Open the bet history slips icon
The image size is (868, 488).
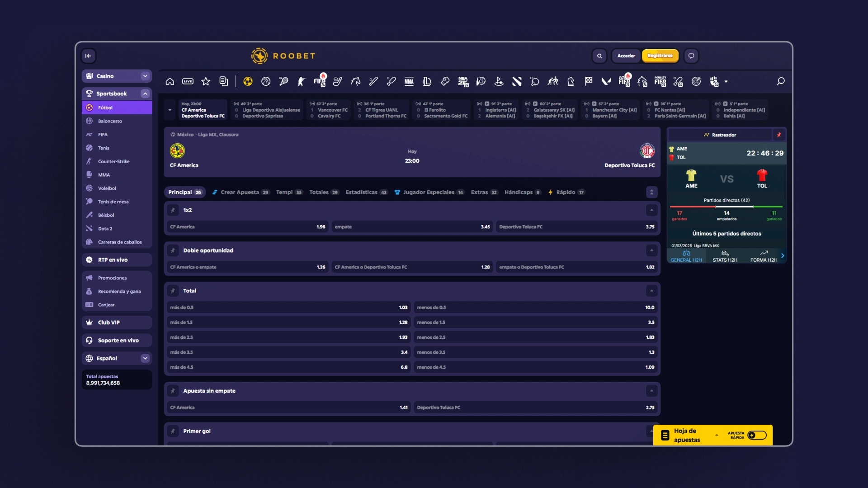click(x=223, y=81)
